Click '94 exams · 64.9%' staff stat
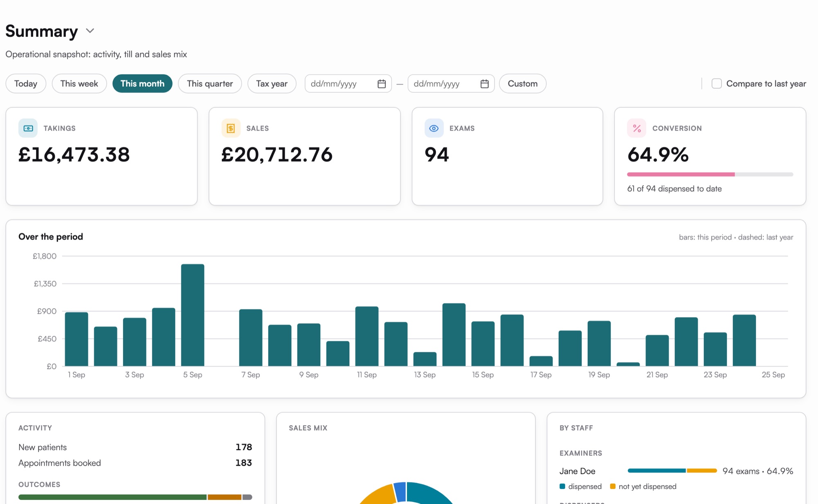The height and width of the screenshot is (504, 818). (x=758, y=471)
